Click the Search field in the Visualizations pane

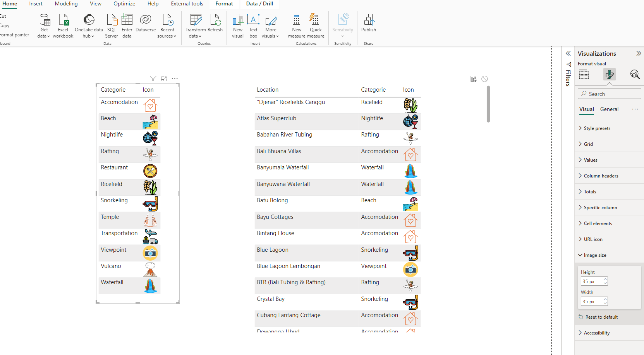click(609, 94)
